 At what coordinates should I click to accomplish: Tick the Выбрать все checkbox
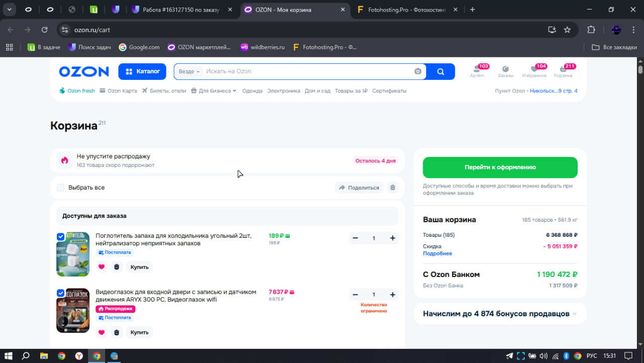[61, 188]
